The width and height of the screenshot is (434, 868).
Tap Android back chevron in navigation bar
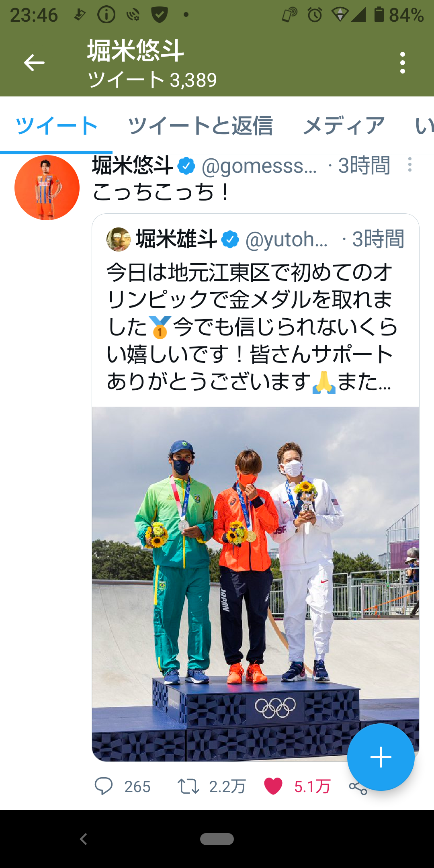click(84, 839)
